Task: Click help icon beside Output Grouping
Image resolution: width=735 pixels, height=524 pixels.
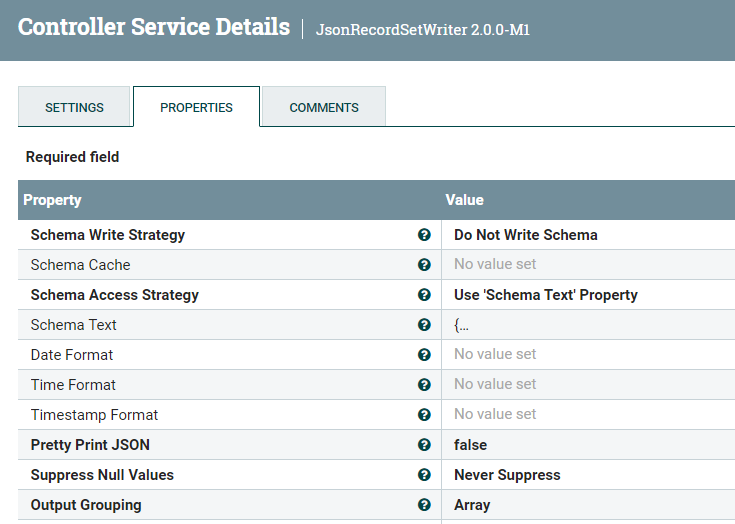Action: click(424, 505)
